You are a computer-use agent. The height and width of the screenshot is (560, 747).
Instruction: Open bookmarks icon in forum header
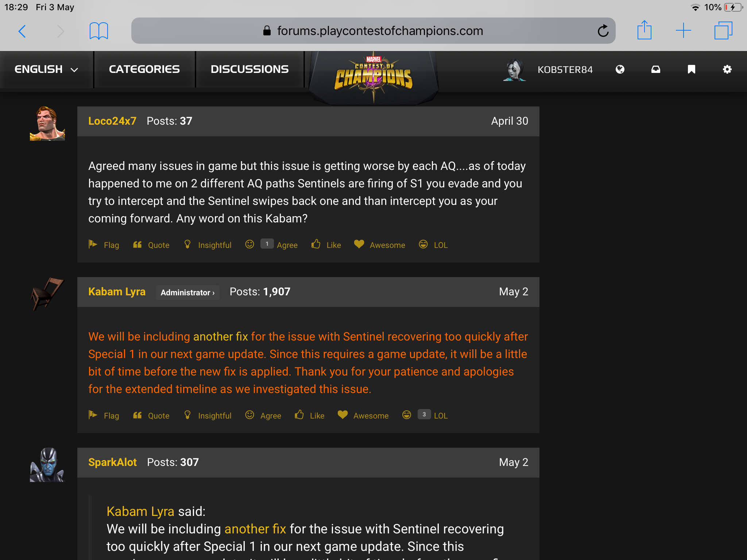tap(691, 69)
